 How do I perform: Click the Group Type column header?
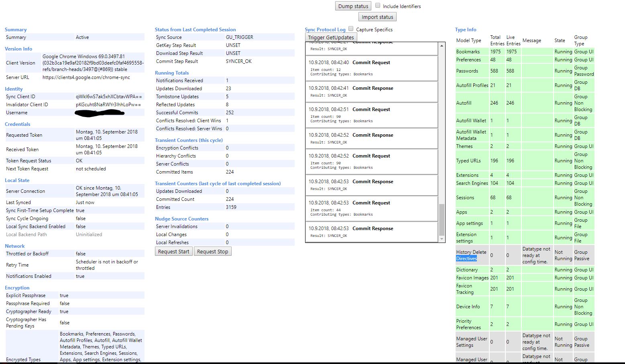click(580, 40)
